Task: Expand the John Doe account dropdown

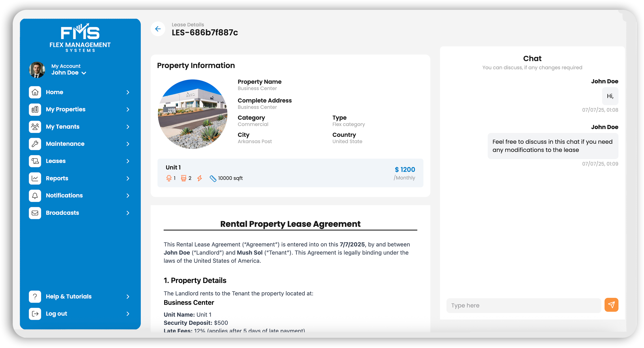Action: 84,73
